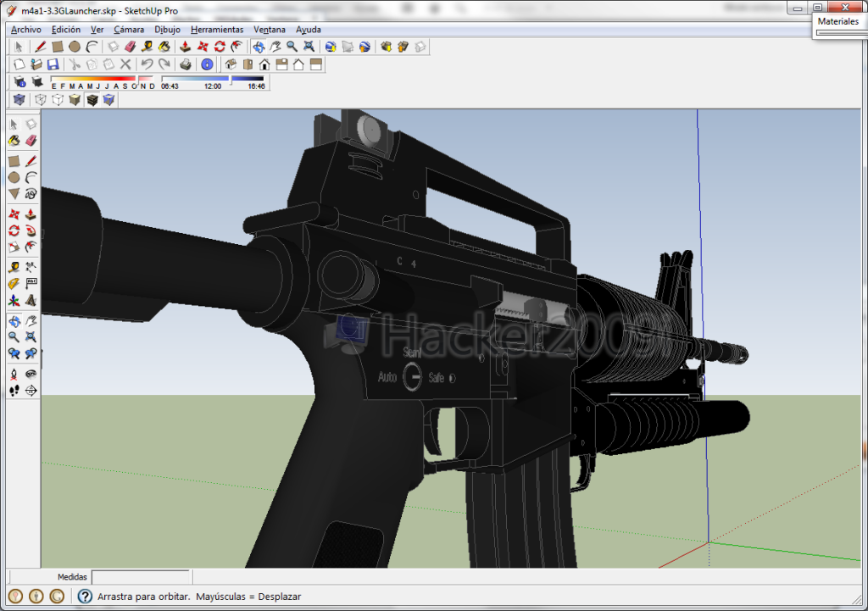Click the Undo arrow

pyautogui.click(x=147, y=64)
